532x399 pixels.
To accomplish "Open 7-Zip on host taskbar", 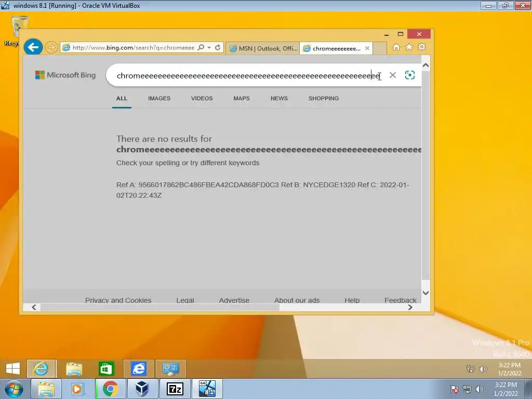I will point(175,389).
